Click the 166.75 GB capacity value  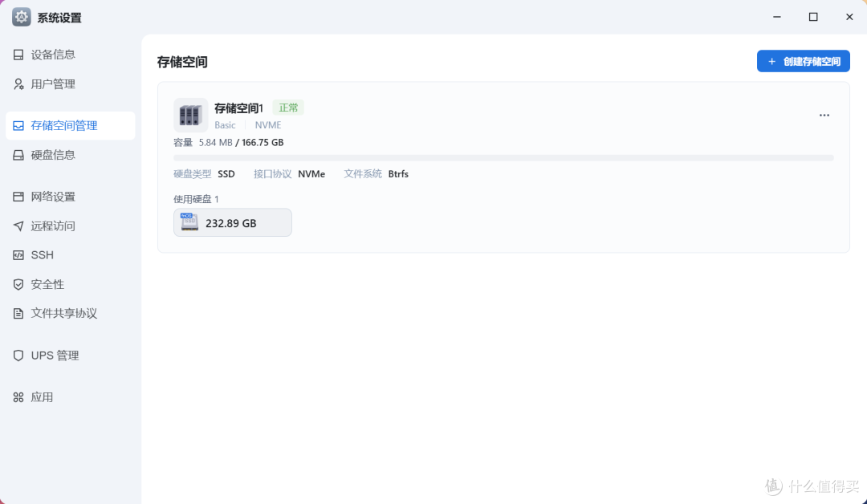click(263, 143)
